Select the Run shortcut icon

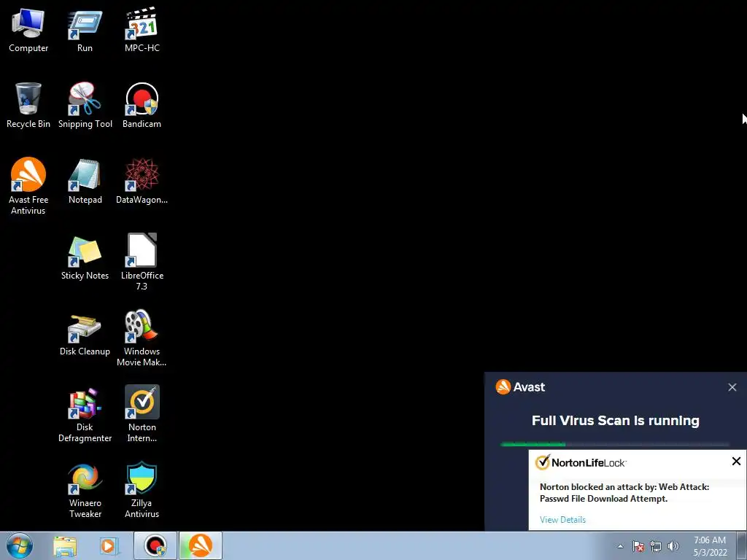[x=85, y=29]
